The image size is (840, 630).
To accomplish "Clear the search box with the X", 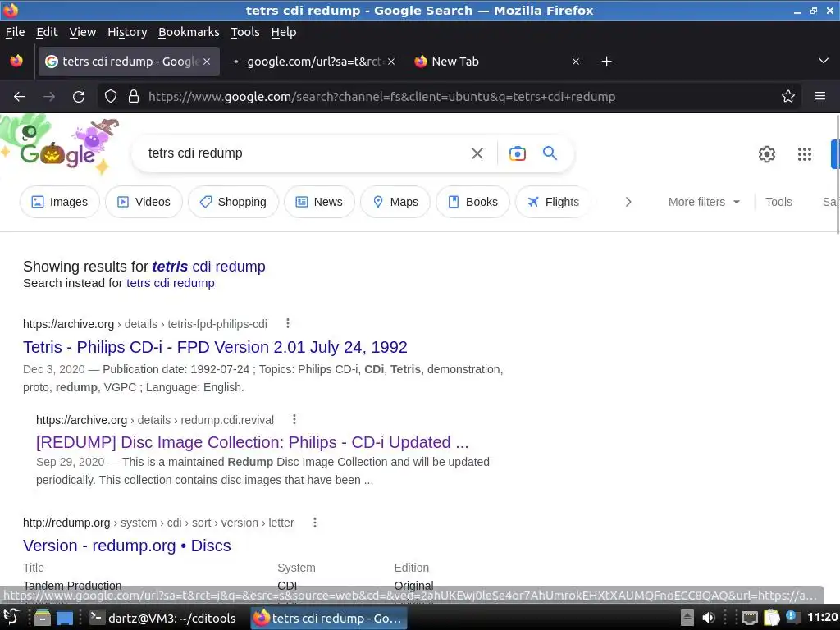I will coord(477,153).
